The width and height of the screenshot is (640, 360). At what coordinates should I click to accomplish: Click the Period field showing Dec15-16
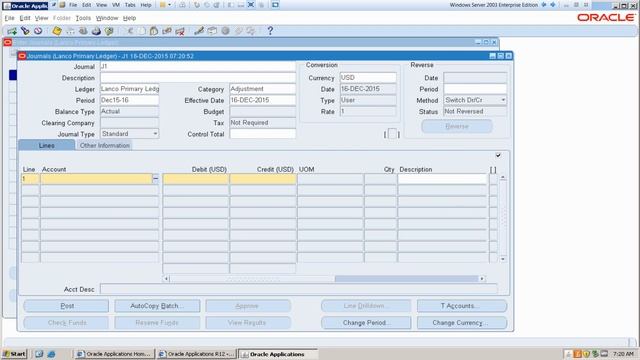(x=129, y=100)
